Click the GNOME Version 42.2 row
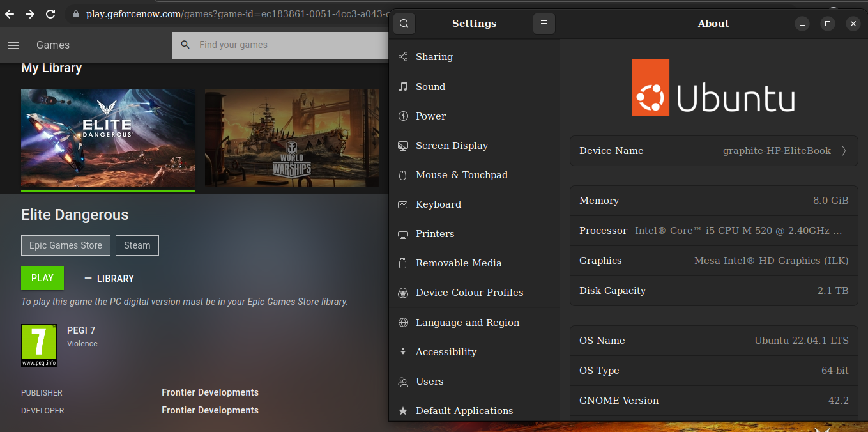 (x=713, y=401)
